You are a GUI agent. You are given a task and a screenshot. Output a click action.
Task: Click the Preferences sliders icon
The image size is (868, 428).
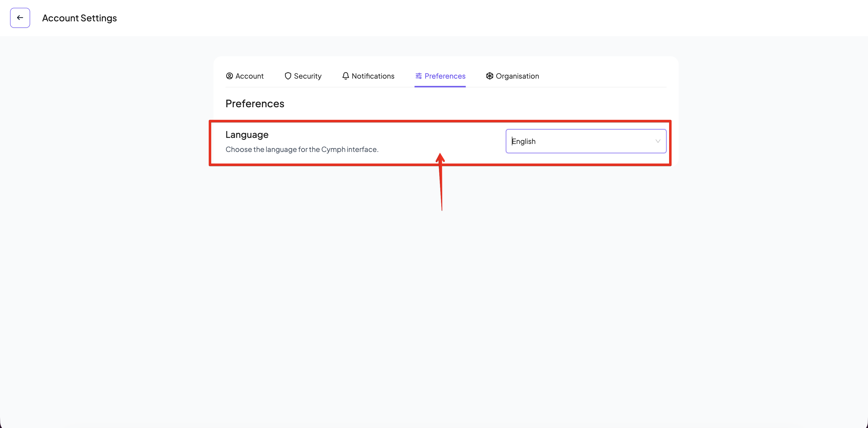418,76
